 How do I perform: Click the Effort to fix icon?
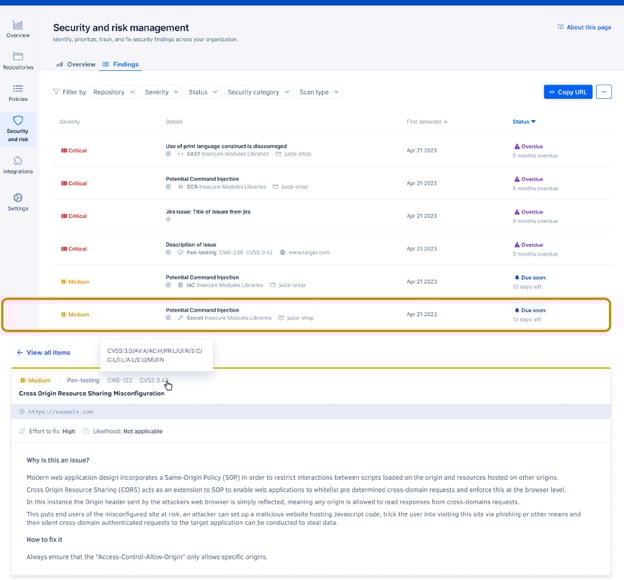(x=22, y=431)
